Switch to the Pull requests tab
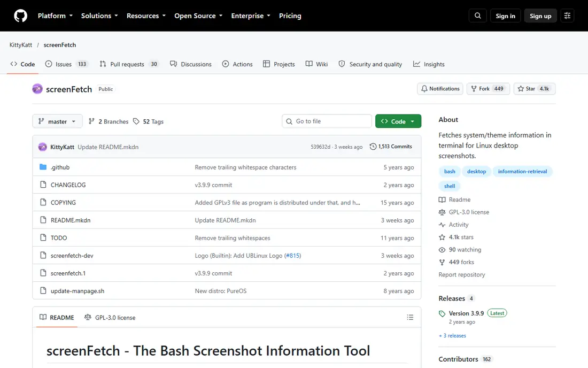This screenshot has width=588, height=368. [129, 64]
